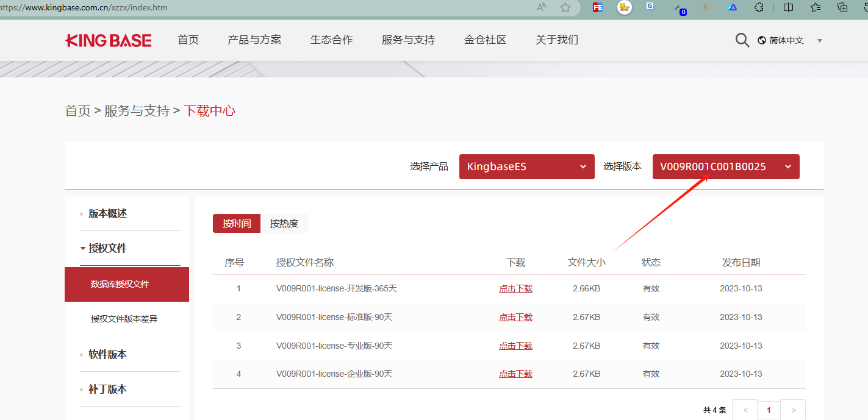Screen dimensions: 868x420
Task: Switch sorting to 按热度
Action: click(285, 223)
